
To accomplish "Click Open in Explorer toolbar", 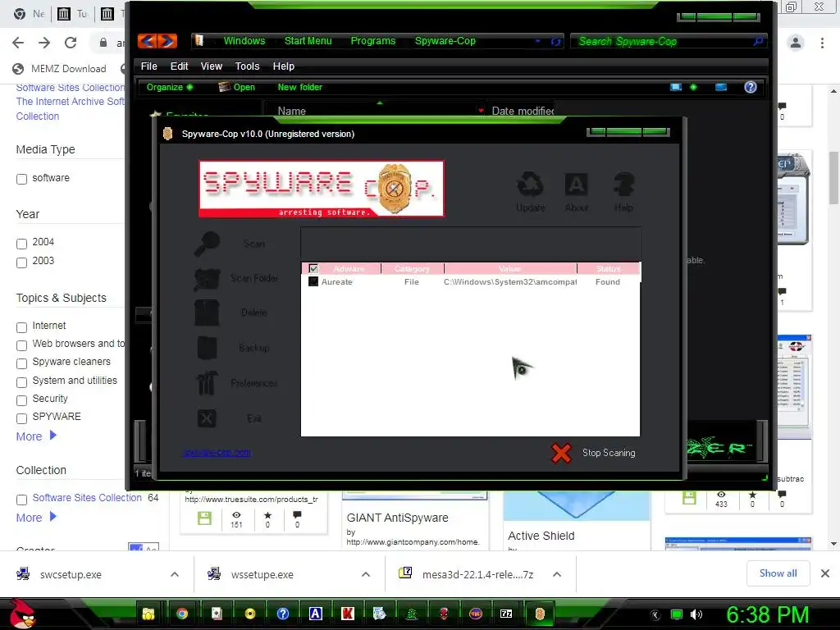I will click(236, 87).
